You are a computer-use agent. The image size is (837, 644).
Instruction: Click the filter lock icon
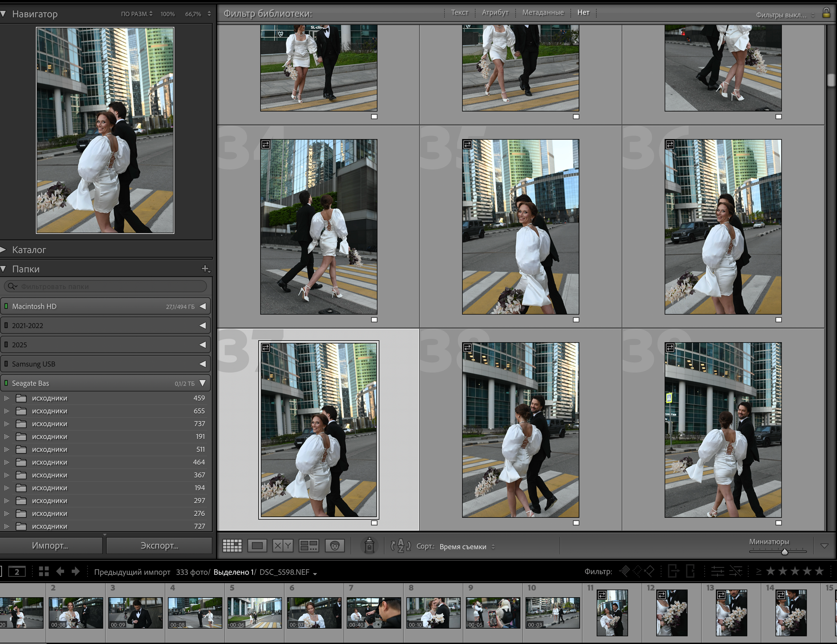(x=826, y=13)
